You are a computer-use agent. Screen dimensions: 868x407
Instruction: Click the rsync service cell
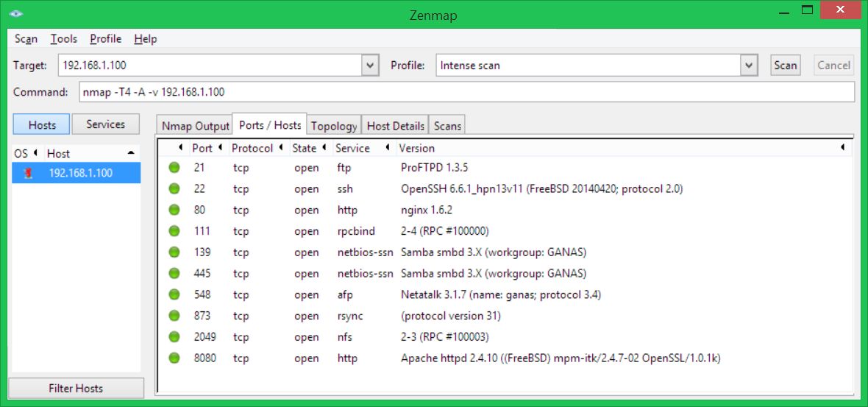(350, 316)
